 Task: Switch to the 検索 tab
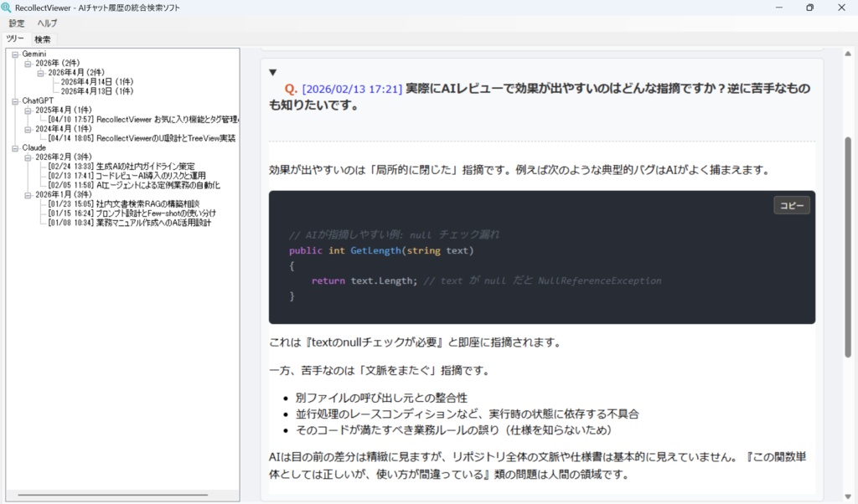(42, 39)
